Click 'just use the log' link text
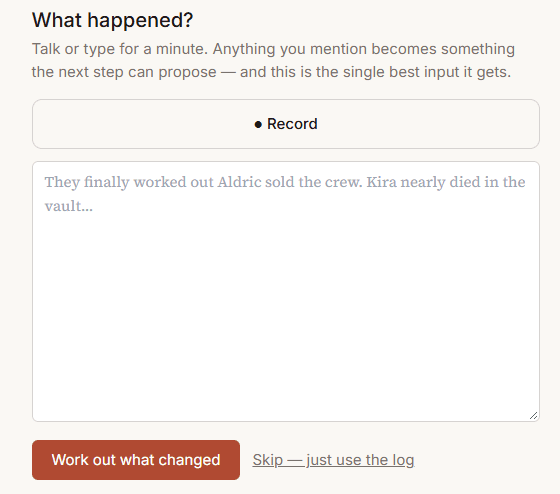560x494 pixels. pyautogui.click(x=360, y=460)
